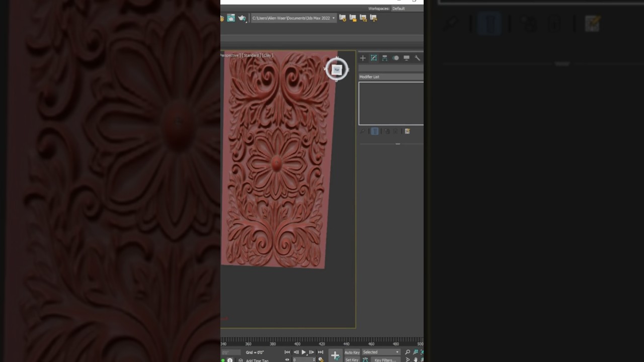The width and height of the screenshot is (644, 362).
Task: Open the [Standard] viewport shading menu
Action: tap(251, 55)
